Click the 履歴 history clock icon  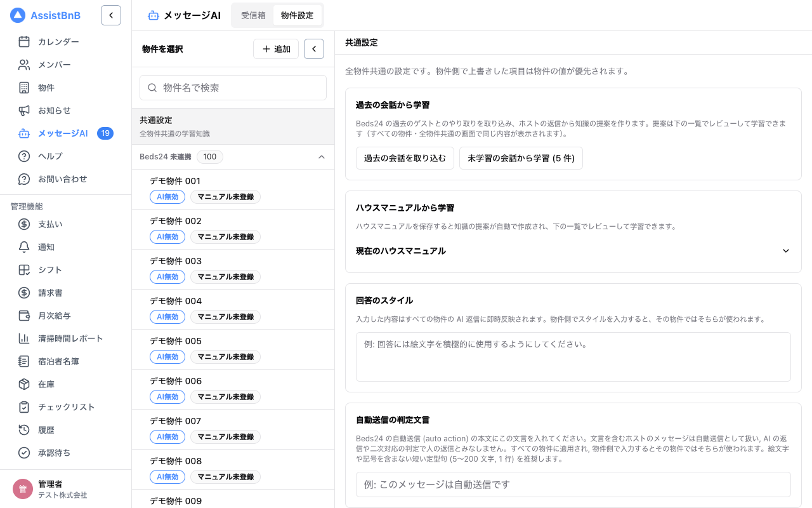[24, 430]
